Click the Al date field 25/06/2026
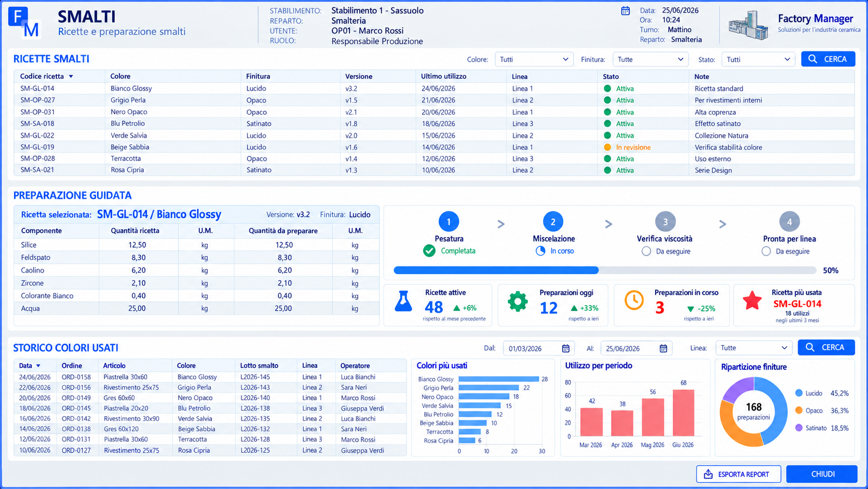 [636, 348]
